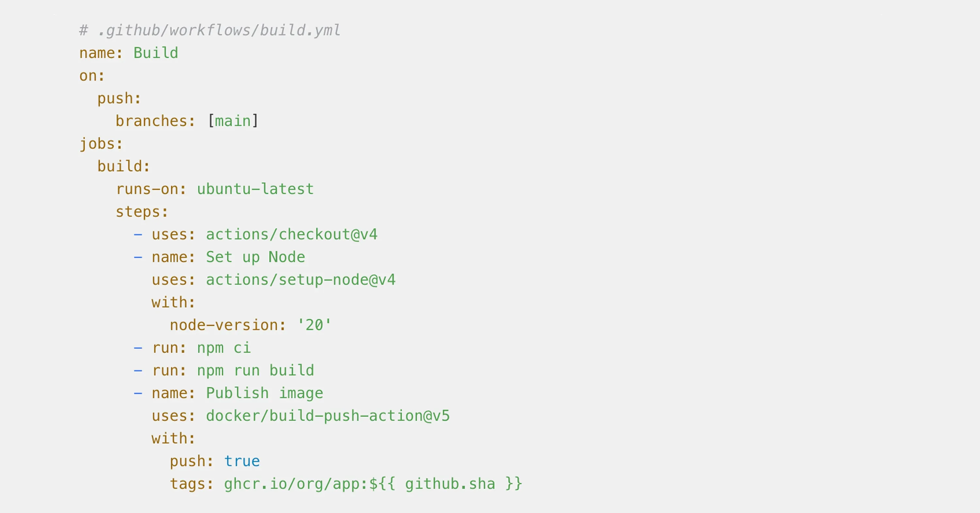Click the 'true' value for push
The width and height of the screenshot is (980, 513).
tap(242, 461)
